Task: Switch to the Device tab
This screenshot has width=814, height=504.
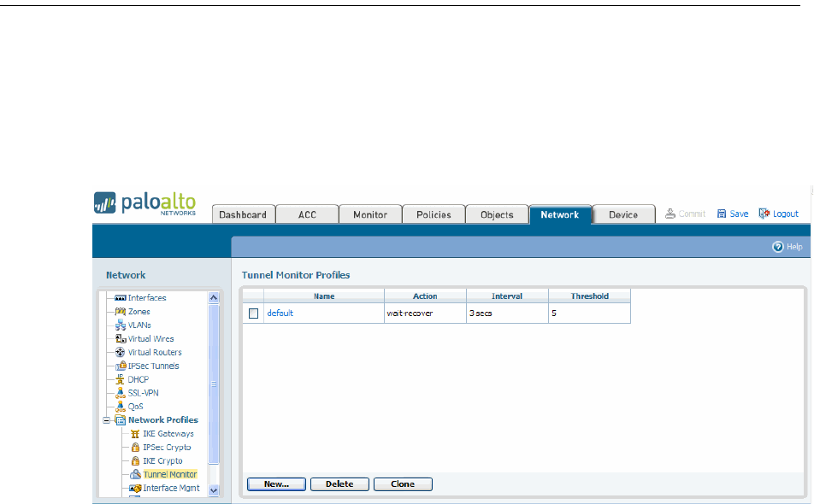Action: click(623, 214)
